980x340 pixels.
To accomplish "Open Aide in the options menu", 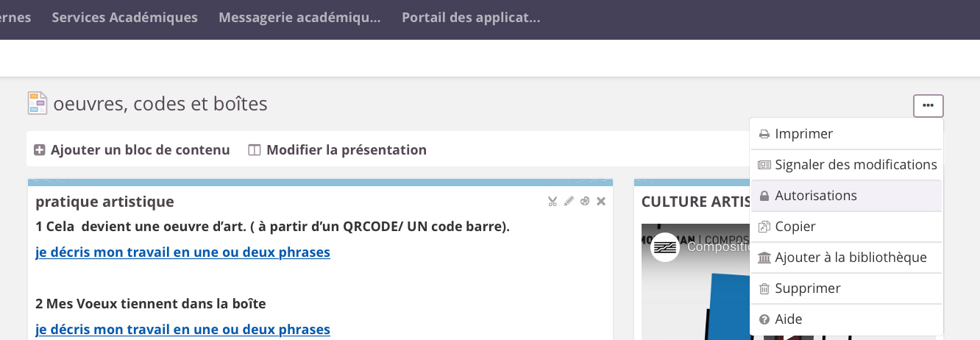I will (788, 319).
